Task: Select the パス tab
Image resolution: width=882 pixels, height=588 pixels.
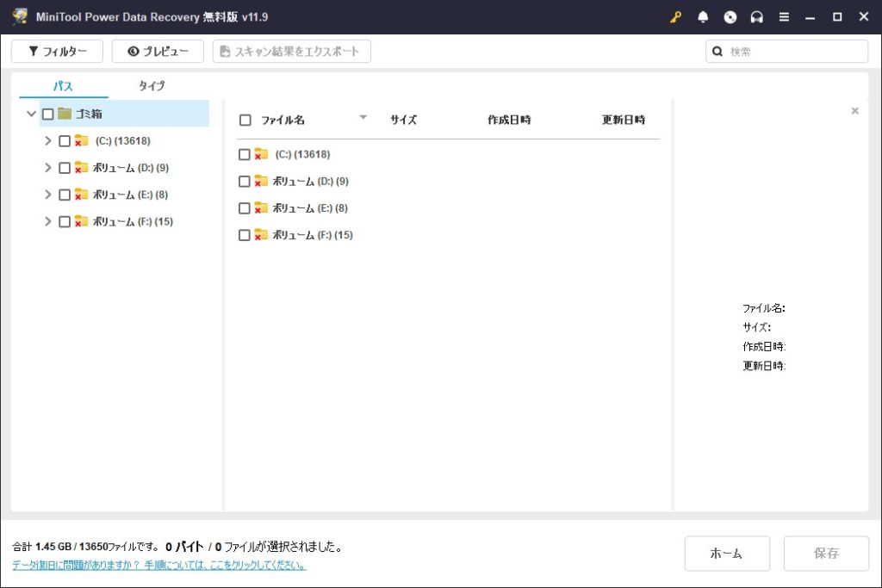Action: tap(63, 86)
